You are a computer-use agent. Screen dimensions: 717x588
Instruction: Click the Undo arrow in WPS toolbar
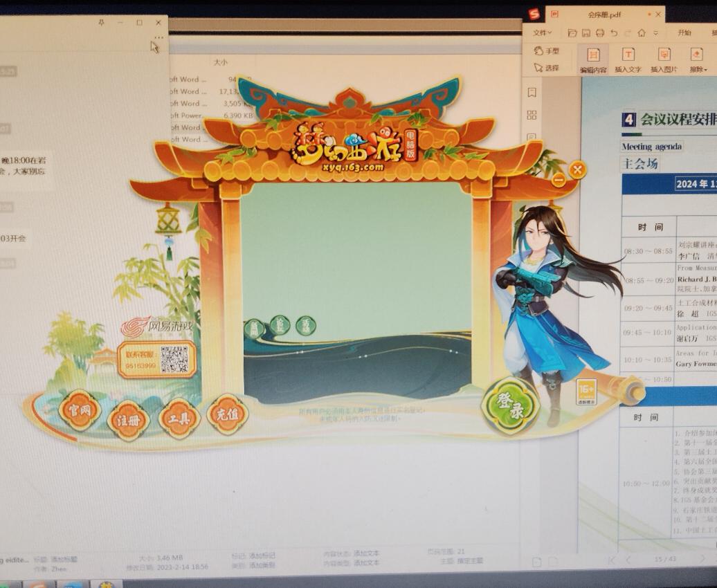click(614, 33)
